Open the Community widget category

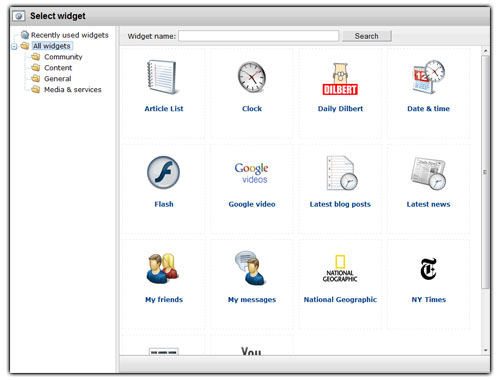pos(63,57)
